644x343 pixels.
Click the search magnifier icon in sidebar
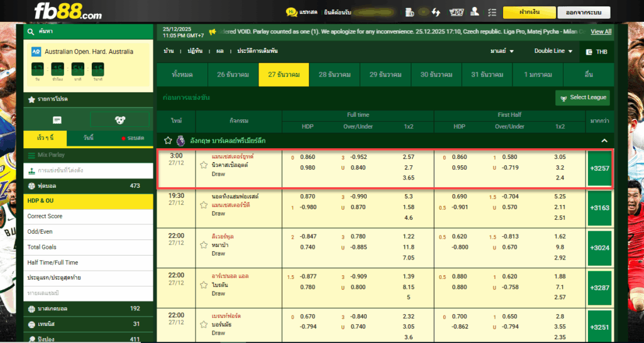(30, 31)
